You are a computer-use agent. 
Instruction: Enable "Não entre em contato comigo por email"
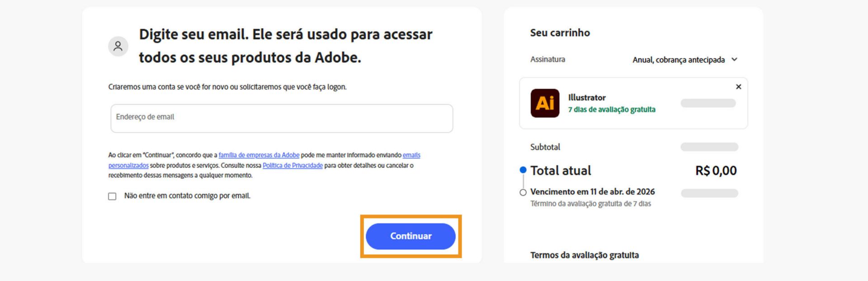111,195
